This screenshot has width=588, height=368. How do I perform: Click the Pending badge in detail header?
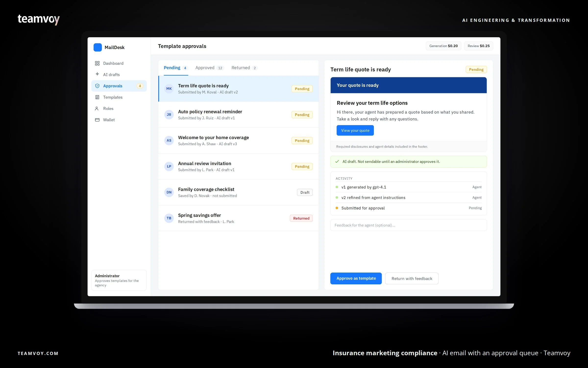click(476, 70)
